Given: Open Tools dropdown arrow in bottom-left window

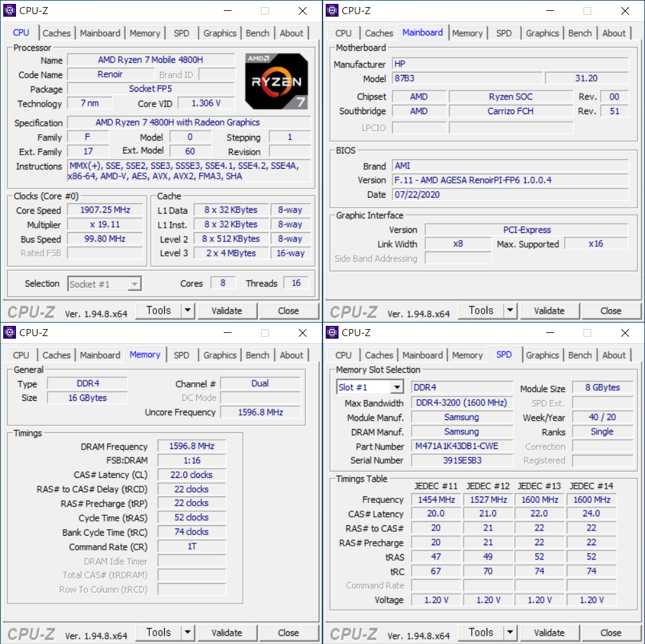Looking at the screenshot, I should pos(188,632).
